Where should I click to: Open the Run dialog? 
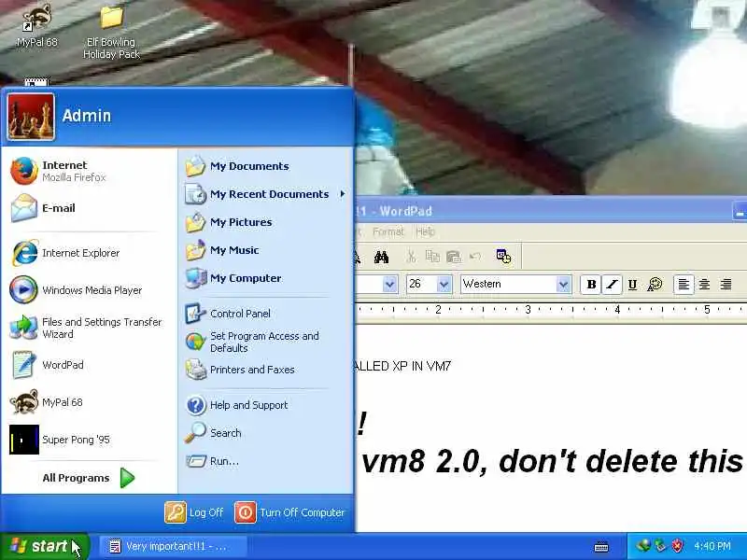[x=265, y=461]
